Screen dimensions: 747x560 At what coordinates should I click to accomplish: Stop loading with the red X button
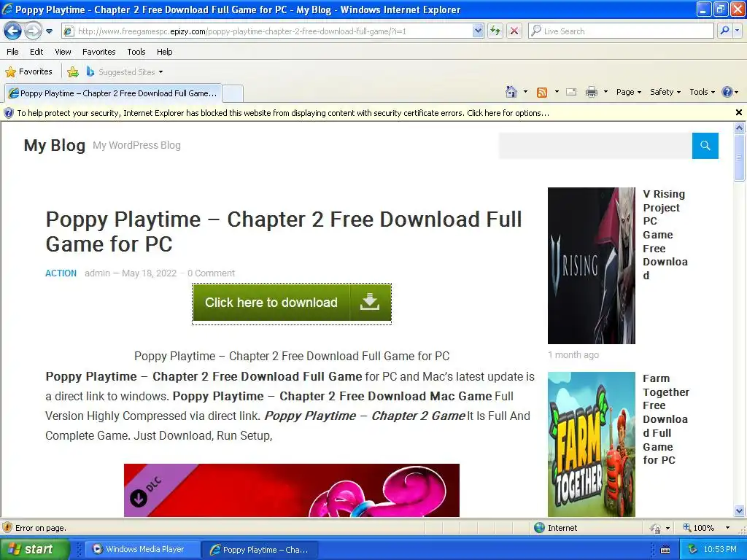pyautogui.click(x=514, y=31)
